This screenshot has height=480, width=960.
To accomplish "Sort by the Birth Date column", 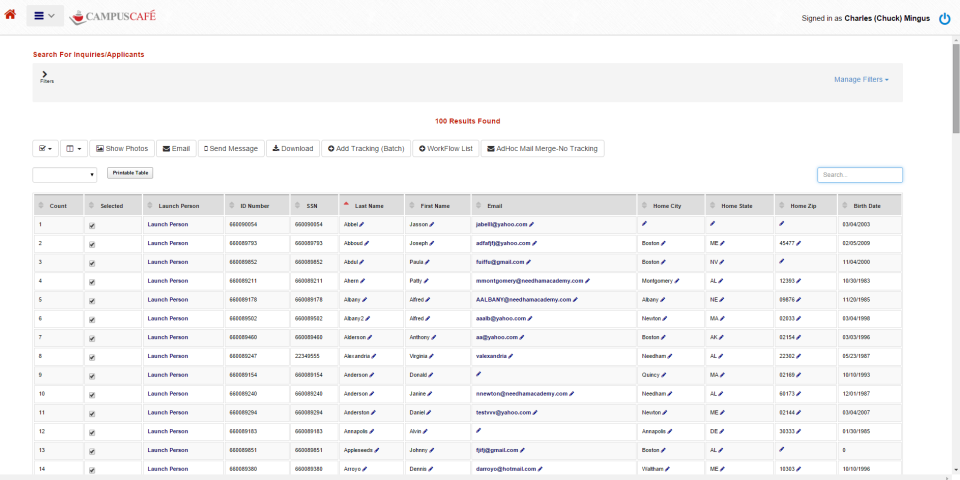I will coord(869,206).
